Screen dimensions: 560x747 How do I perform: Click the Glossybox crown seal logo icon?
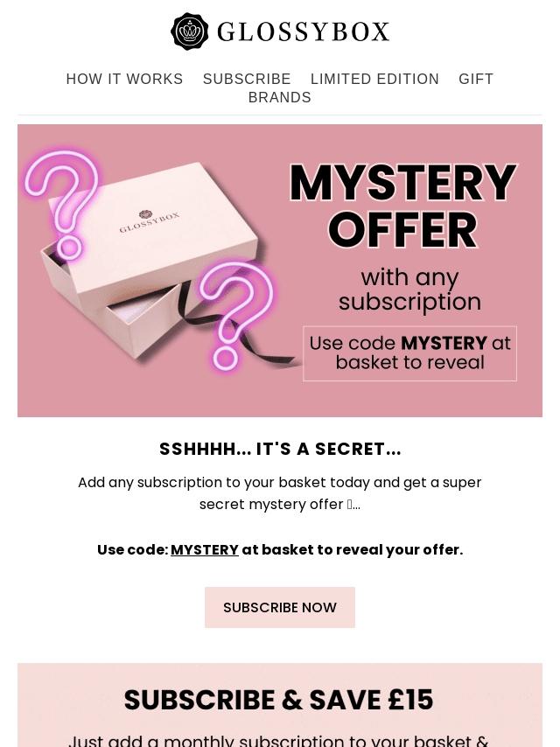point(189,31)
